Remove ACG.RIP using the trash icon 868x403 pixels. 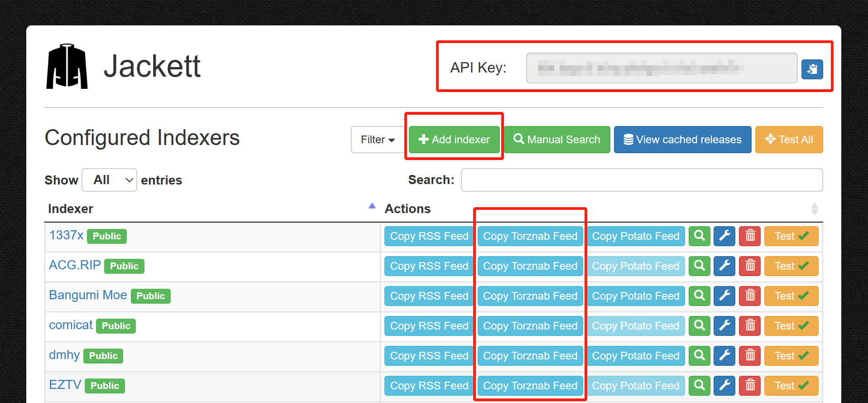click(x=750, y=266)
